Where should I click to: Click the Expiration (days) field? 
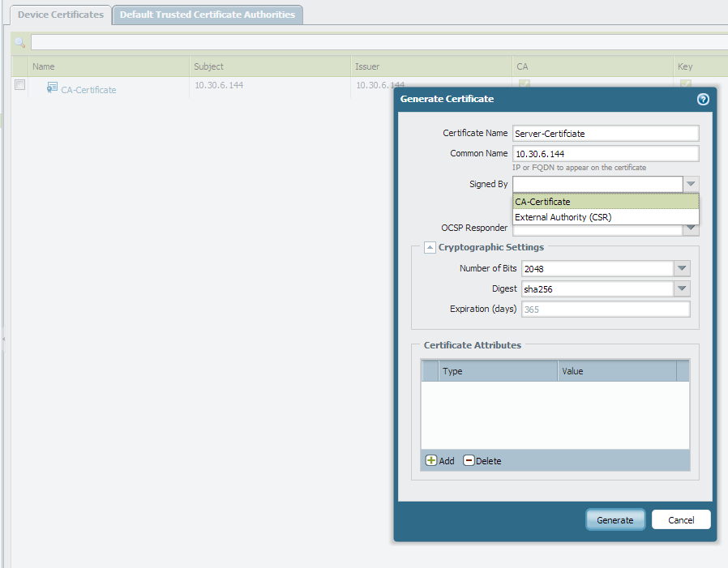click(x=605, y=310)
